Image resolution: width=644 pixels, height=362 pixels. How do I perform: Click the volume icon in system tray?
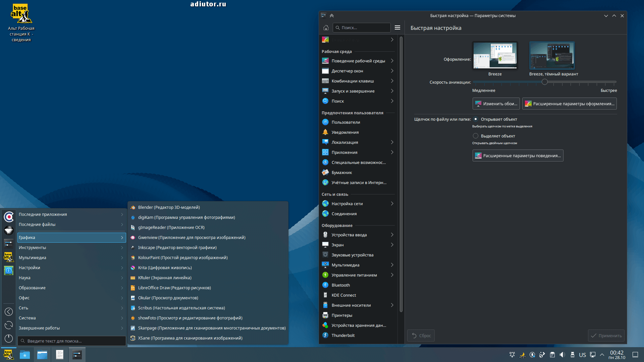pyautogui.click(x=562, y=355)
